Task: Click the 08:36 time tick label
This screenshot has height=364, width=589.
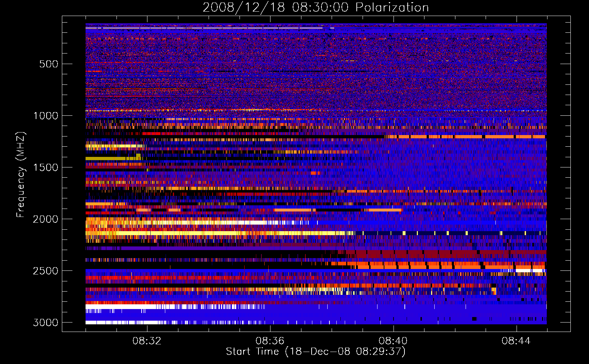Action: tap(270, 341)
